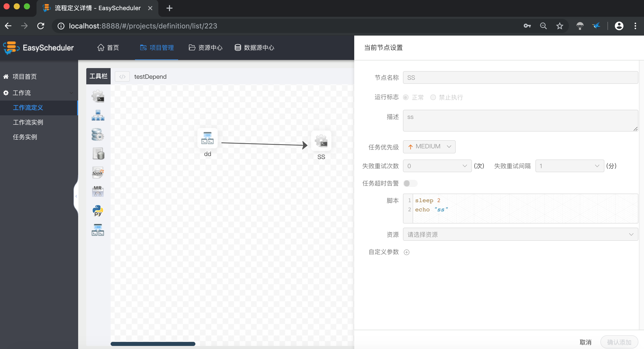Select the Procedure task tool icon
The image size is (644, 349).
[x=98, y=135]
